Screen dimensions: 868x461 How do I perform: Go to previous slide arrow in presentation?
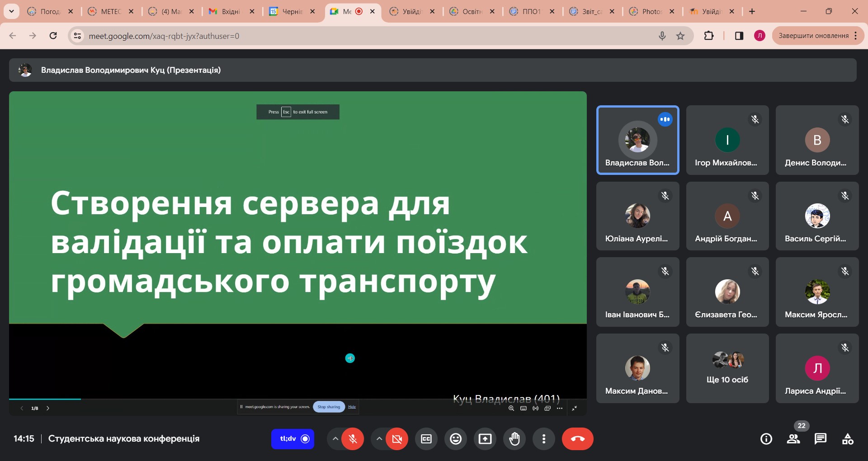(x=22, y=408)
